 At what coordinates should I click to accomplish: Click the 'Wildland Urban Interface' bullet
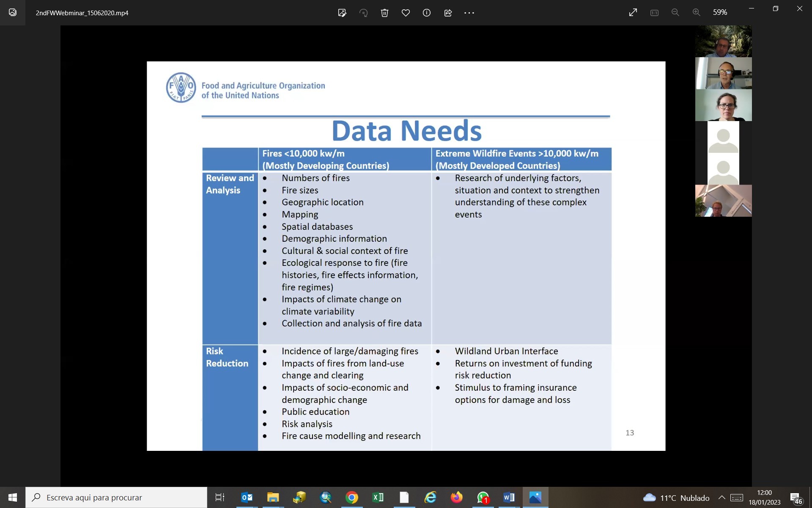(506, 351)
